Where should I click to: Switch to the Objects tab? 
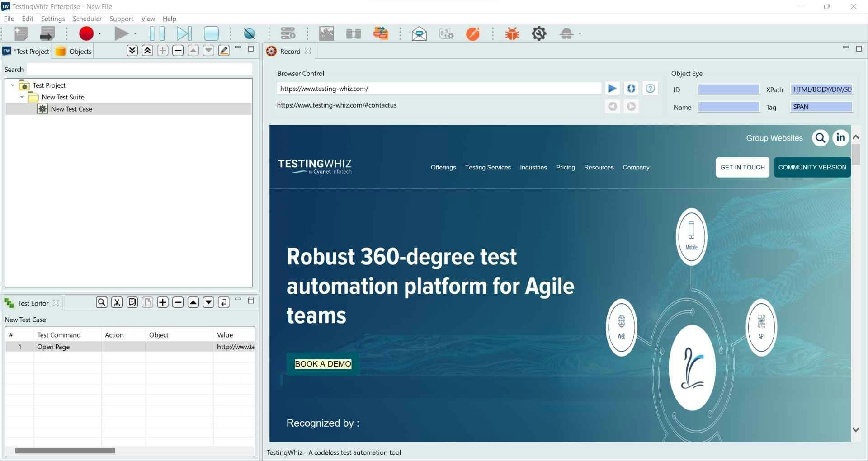pos(74,51)
